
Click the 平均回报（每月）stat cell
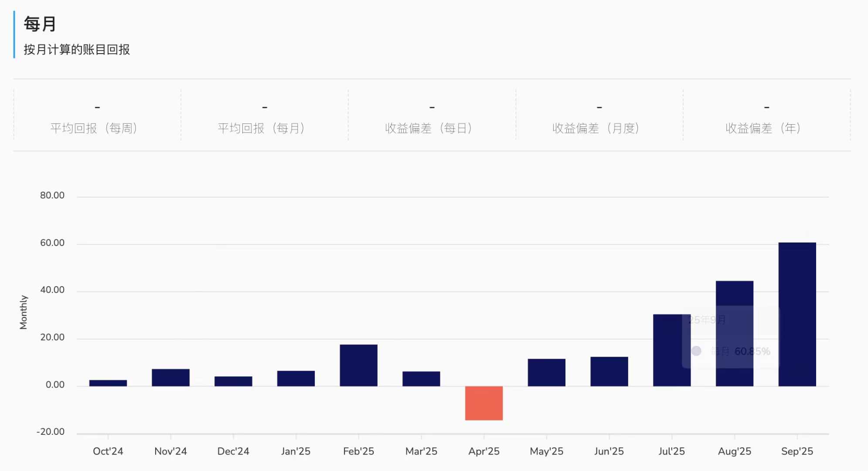[264, 116]
